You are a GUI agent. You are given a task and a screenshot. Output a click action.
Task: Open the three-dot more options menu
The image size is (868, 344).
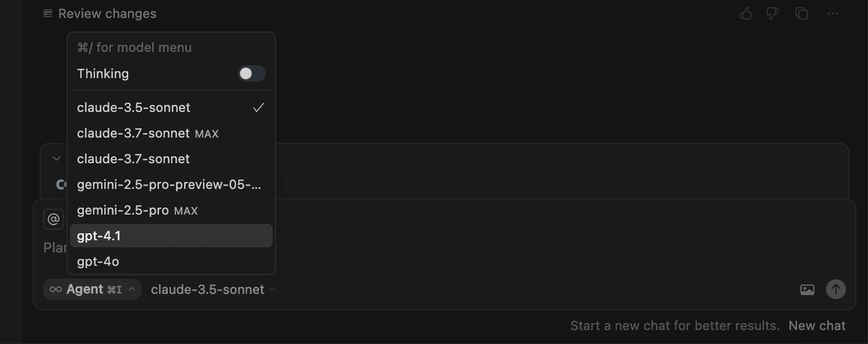pos(833,14)
